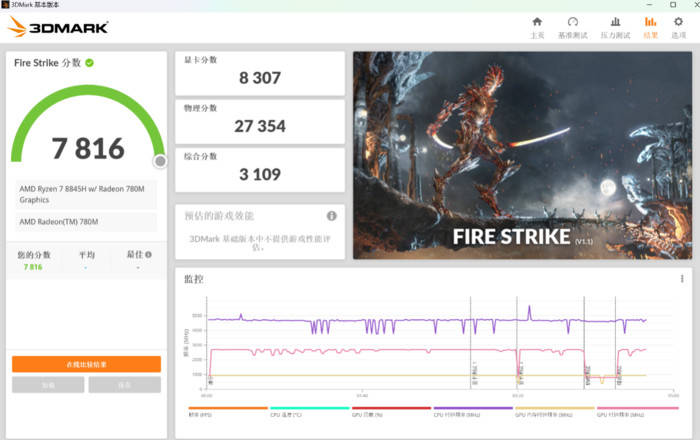Screen dimensions: 700x440
Task: Open the Stress Tests (压力测试) tab
Action: (615, 28)
